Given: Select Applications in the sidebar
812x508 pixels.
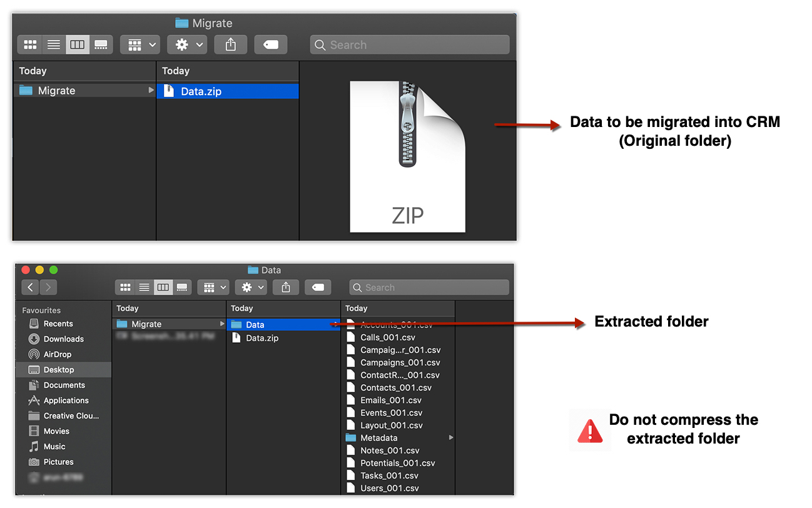Looking at the screenshot, I should point(66,400).
